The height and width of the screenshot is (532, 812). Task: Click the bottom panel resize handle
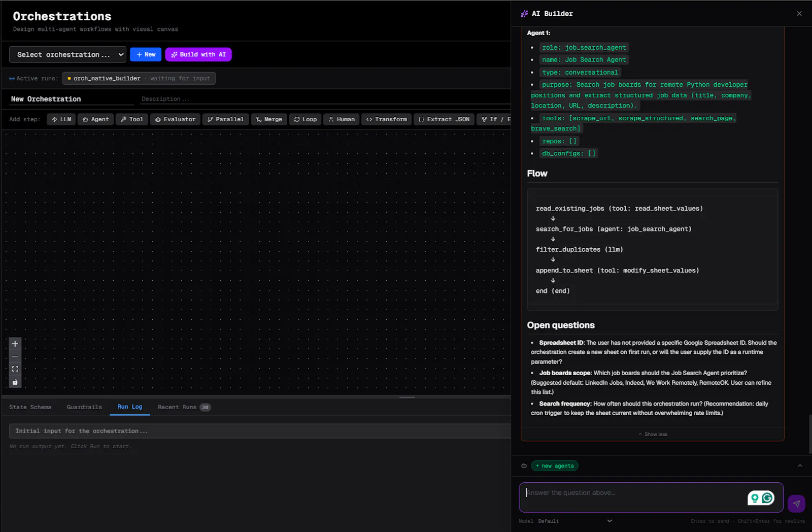(x=407, y=397)
